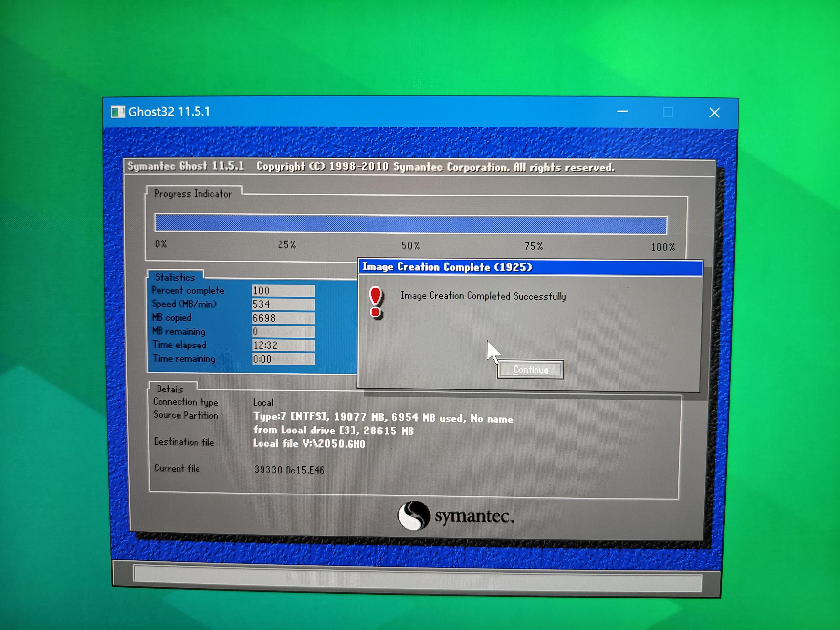The width and height of the screenshot is (840, 630).
Task: Click the "Time elapsed" label
Action: pyautogui.click(x=179, y=345)
